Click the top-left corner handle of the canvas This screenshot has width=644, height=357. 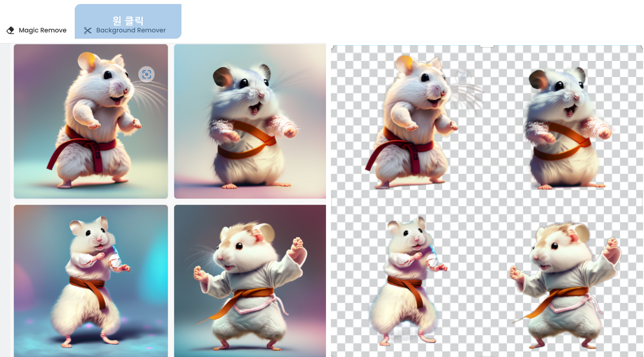(x=332, y=47)
